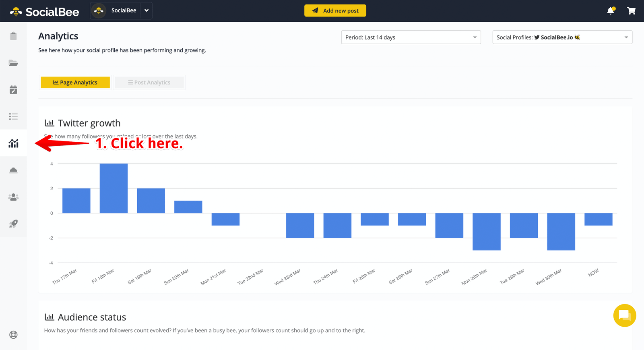Click the Thu 17th Mar bar
The image size is (644, 350).
pos(76,201)
